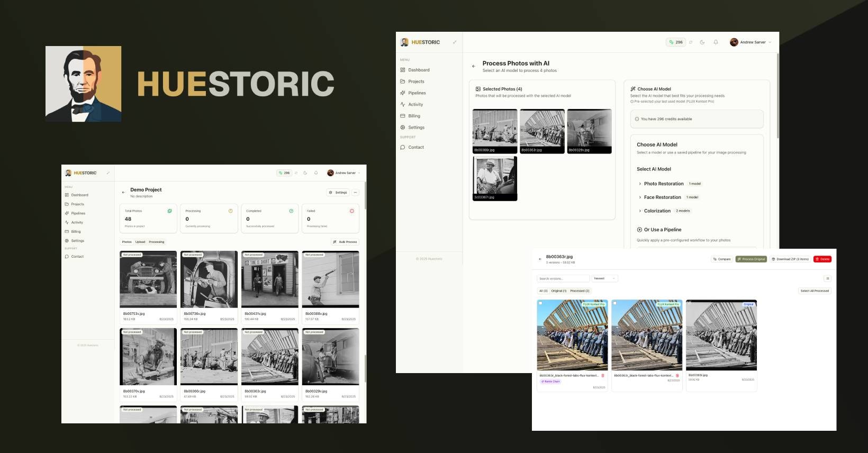Click Download ZIP (3 items) button
Viewport: 868px width, 453px height.
click(790, 259)
